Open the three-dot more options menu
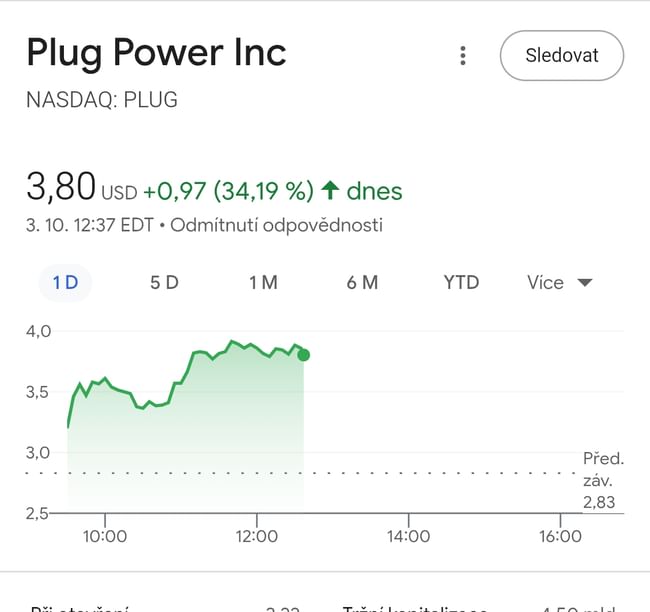 462,56
